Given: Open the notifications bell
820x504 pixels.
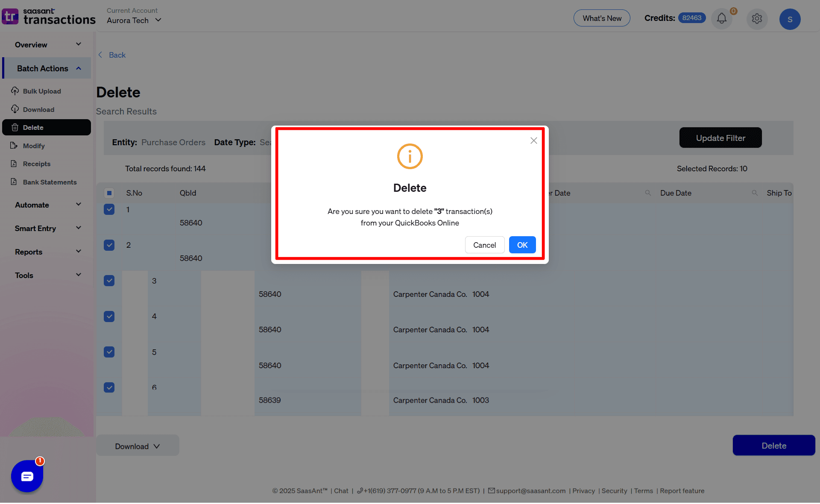Looking at the screenshot, I should 721,19.
